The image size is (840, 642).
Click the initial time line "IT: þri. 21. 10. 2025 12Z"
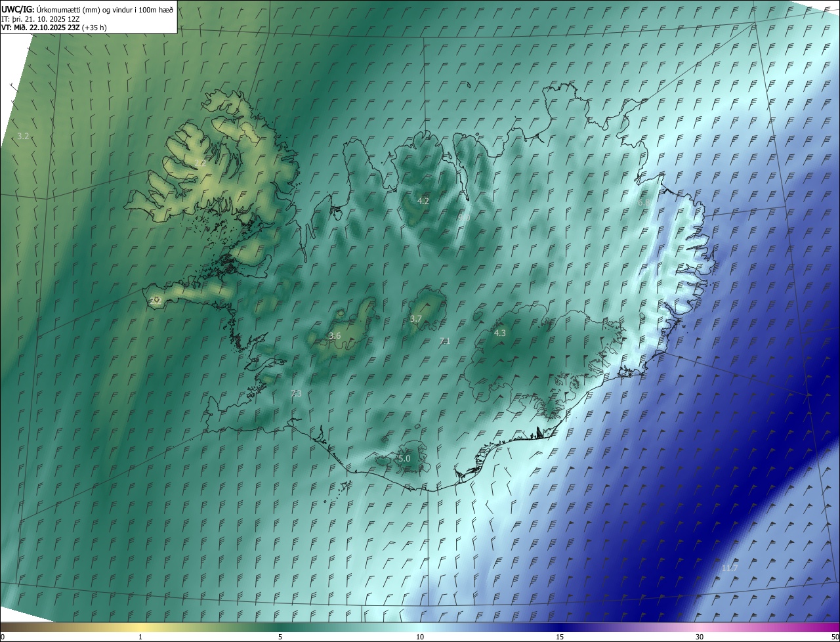click(41, 19)
